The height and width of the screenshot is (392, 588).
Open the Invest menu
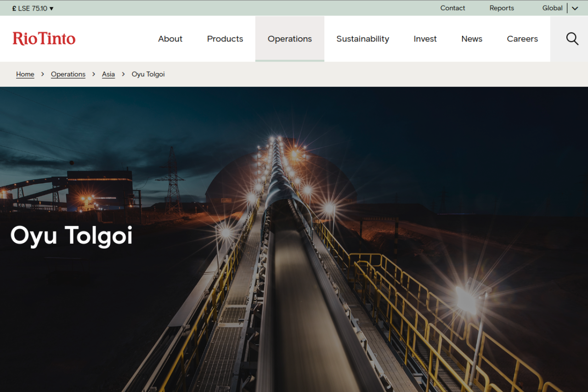(425, 39)
